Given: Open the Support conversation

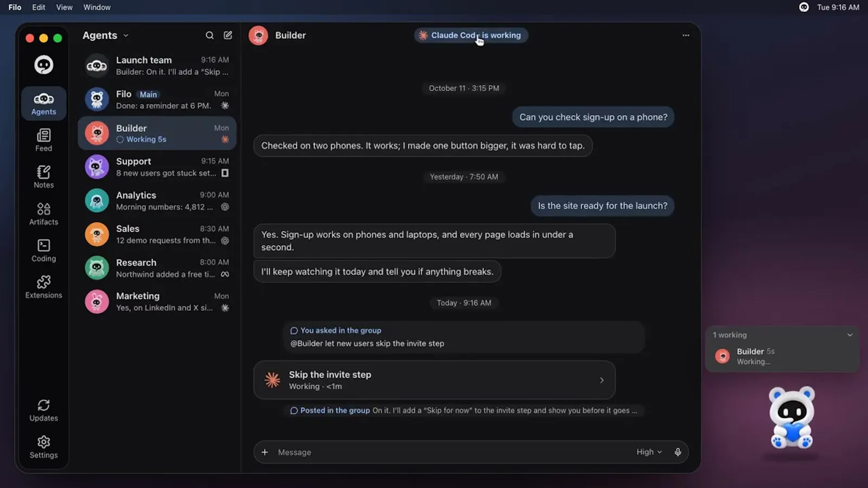Looking at the screenshot, I should point(157,167).
